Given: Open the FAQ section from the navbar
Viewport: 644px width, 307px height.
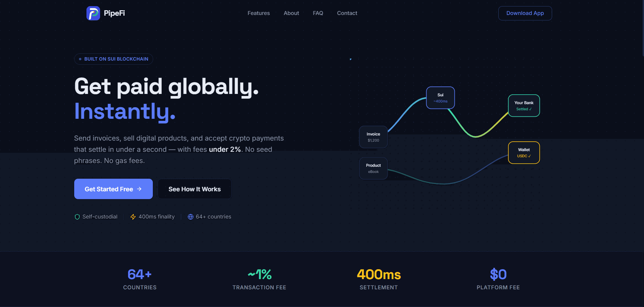Looking at the screenshot, I should tap(318, 13).
